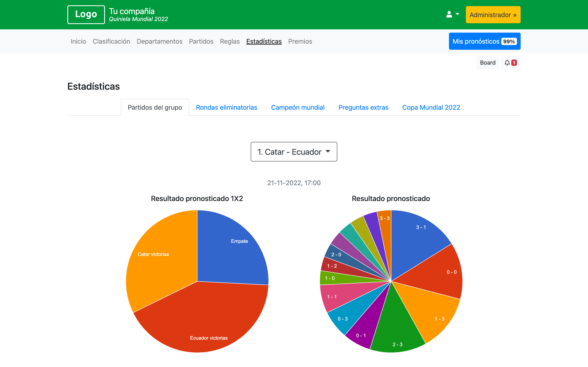Click the user profile icon
The image size is (588, 367).
click(x=449, y=14)
